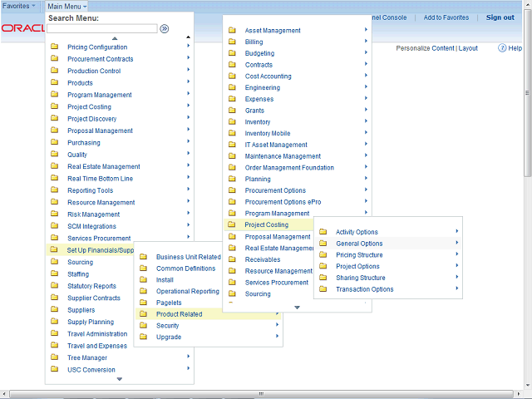Click folder icon beside Suppliers
This screenshot has width=532, height=399.
pos(54,309)
